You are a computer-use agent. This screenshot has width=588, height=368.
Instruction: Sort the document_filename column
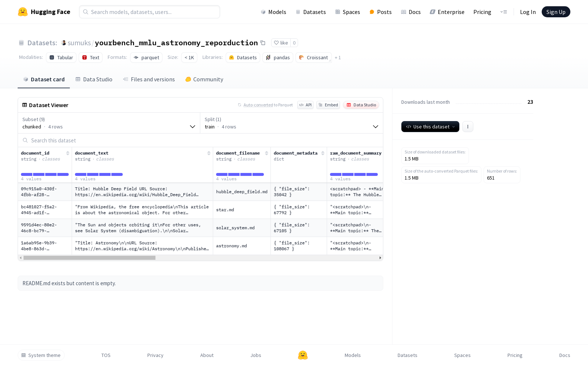click(x=266, y=153)
